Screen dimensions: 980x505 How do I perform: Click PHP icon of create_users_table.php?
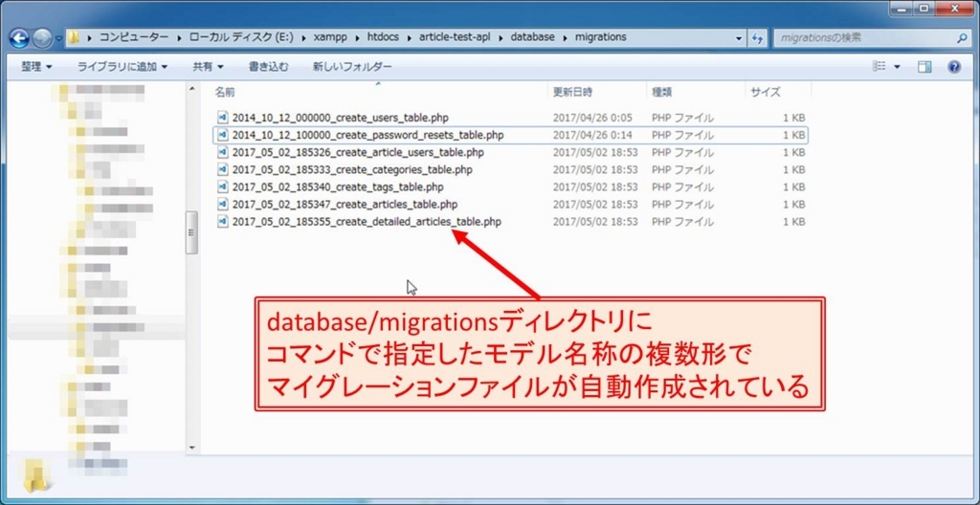click(222, 118)
